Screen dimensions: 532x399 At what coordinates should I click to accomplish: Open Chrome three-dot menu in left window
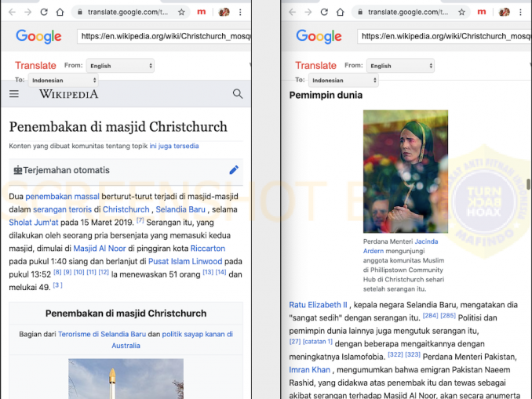(240, 13)
